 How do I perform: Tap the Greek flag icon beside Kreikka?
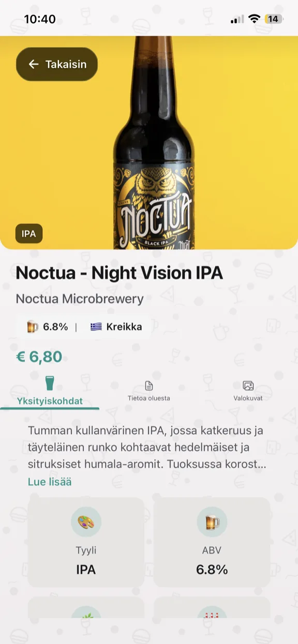point(95,327)
